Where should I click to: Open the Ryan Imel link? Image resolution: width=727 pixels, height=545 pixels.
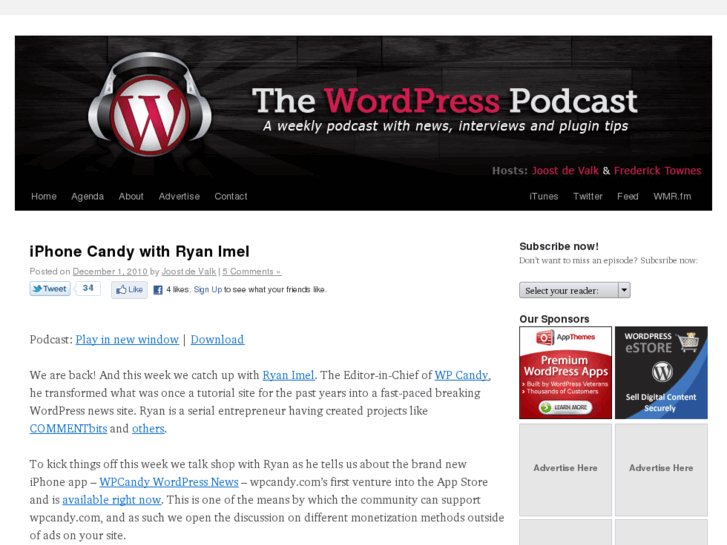tap(288, 375)
